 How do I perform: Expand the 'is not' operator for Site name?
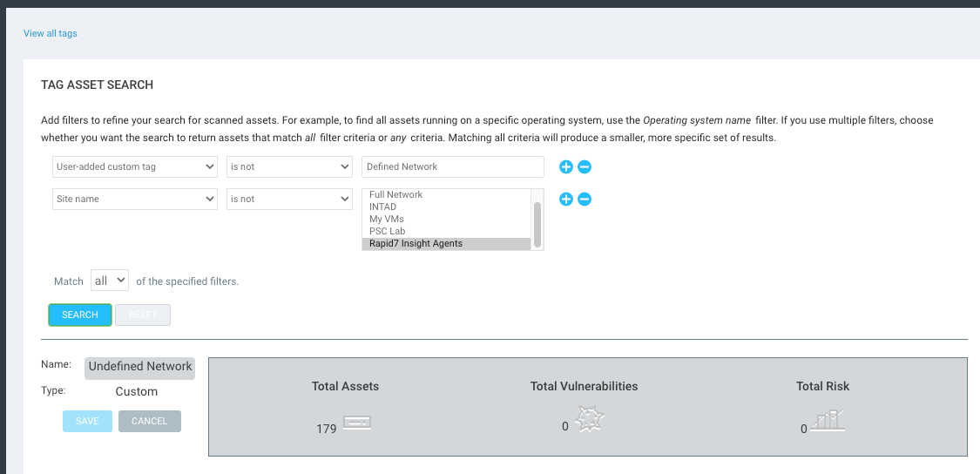point(288,200)
